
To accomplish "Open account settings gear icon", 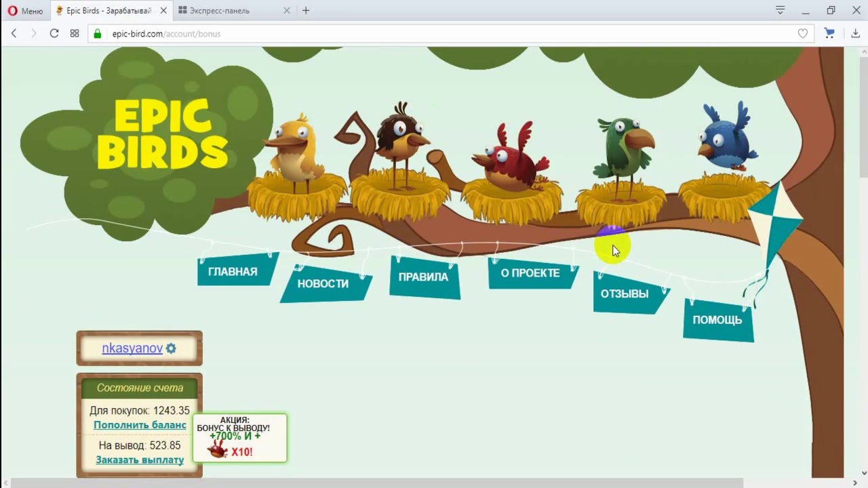I will pos(171,348).
